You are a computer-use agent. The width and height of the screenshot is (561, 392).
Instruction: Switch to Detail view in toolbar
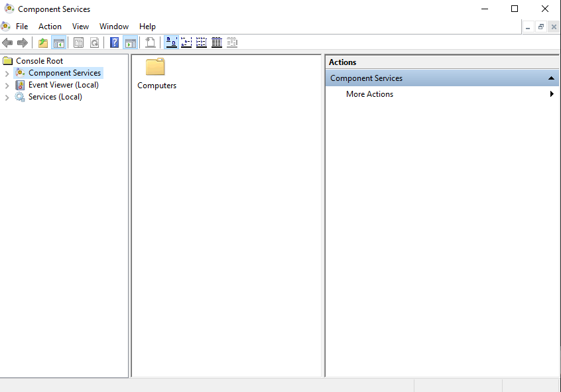217,42
